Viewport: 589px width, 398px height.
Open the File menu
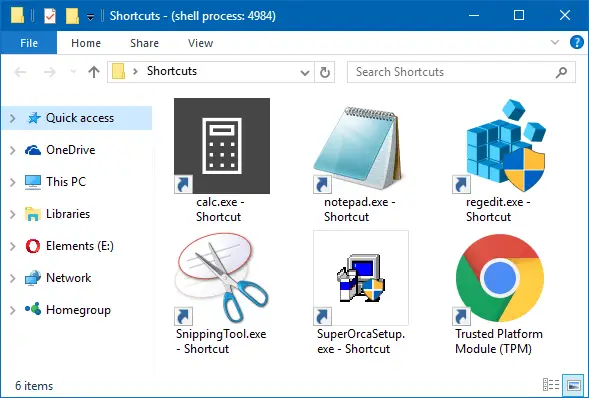29,43
